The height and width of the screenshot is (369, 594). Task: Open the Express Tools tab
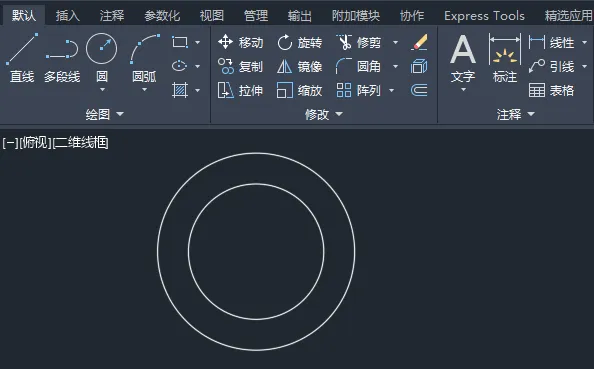click(x=484, y=16)
